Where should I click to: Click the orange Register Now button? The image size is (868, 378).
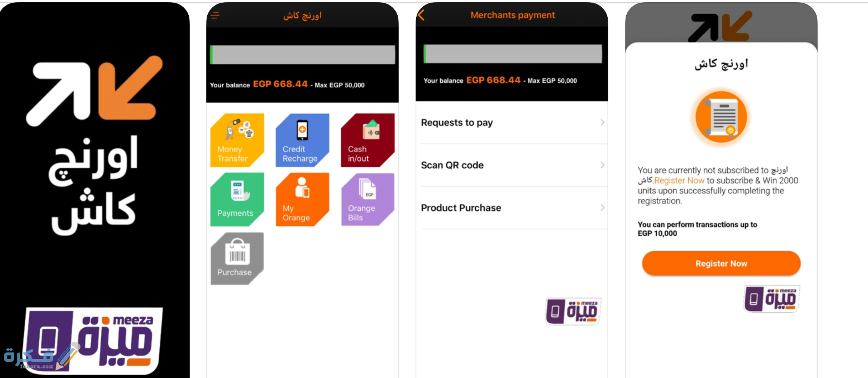click(721, 263)
